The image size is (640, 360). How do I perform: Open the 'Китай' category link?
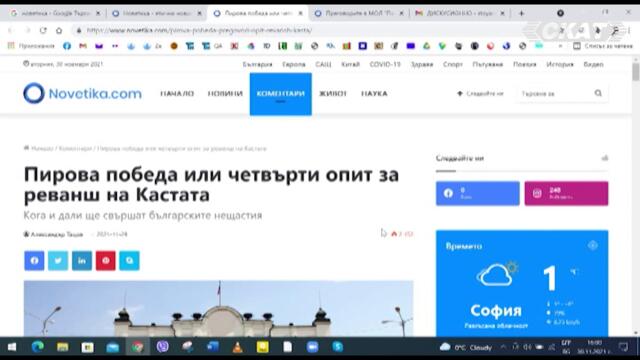point(350,64)
